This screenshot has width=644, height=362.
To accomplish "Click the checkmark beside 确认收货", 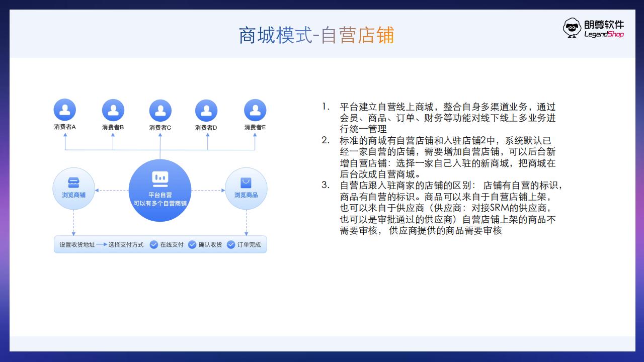I will click(x=192, y=245).
